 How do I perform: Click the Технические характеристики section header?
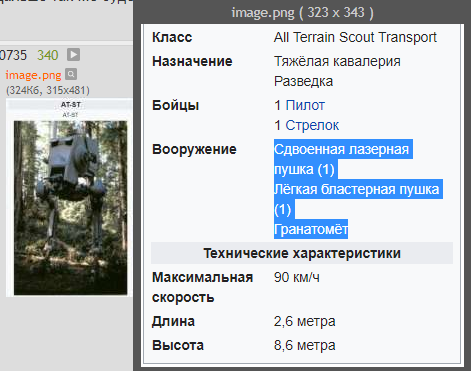click(302, 253)
